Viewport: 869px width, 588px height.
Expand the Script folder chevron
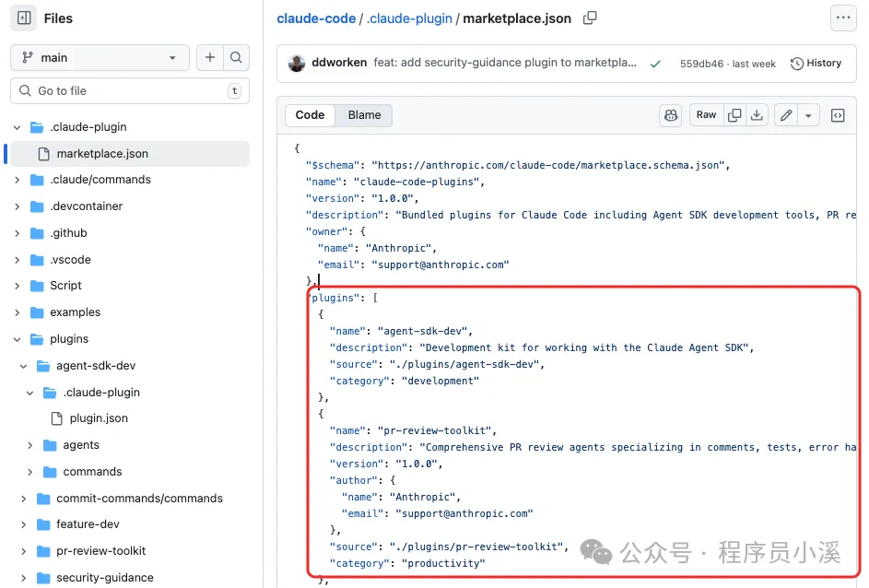[x=18, y=286]
